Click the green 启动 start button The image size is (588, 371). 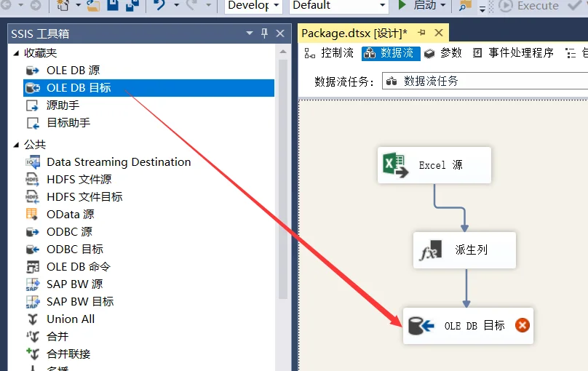click(402, 5)
